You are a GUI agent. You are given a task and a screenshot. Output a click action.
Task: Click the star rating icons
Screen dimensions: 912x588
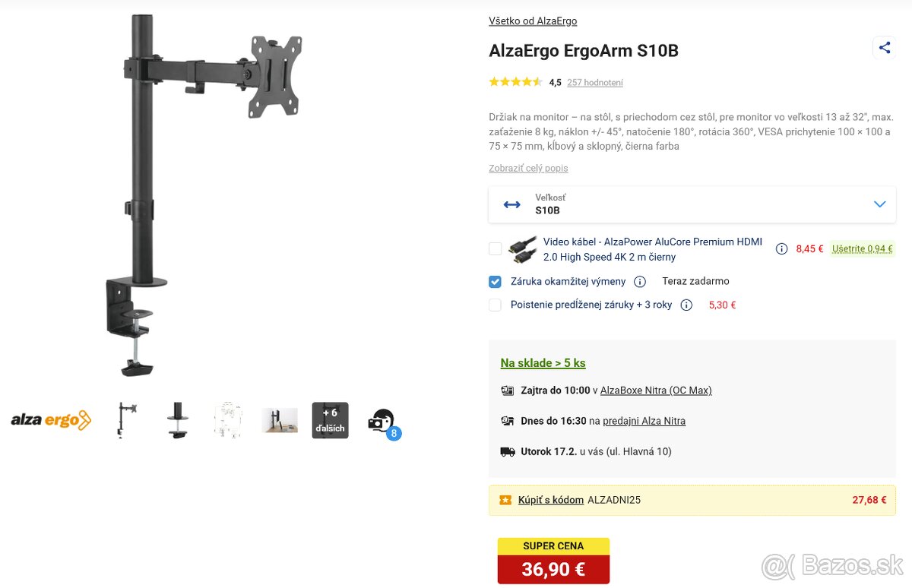[x=515, y=82]
